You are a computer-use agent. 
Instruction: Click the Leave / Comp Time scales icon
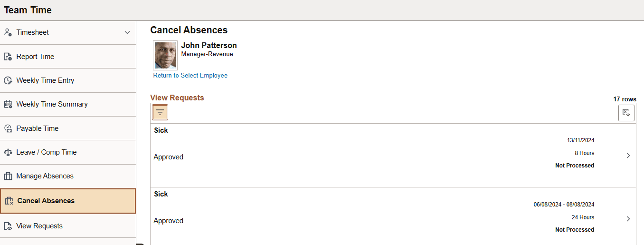[8, 152]
